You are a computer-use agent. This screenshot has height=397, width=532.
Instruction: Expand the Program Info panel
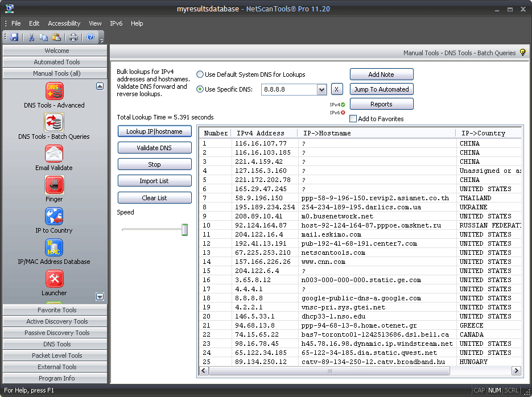tap(55, 378)
